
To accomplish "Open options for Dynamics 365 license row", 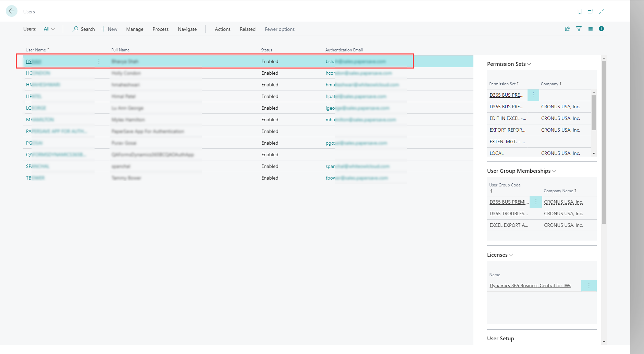I will [x=589, y=286].
